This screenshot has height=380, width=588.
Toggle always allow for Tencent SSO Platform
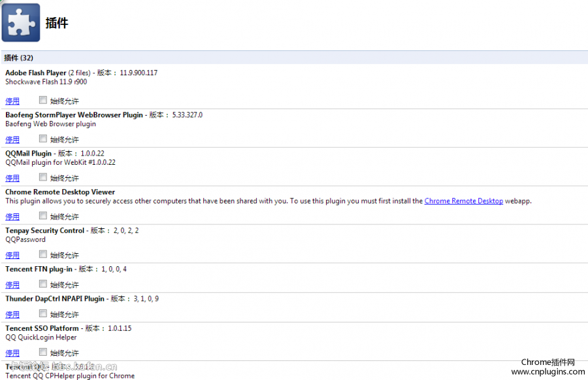(x=43, y=352)
